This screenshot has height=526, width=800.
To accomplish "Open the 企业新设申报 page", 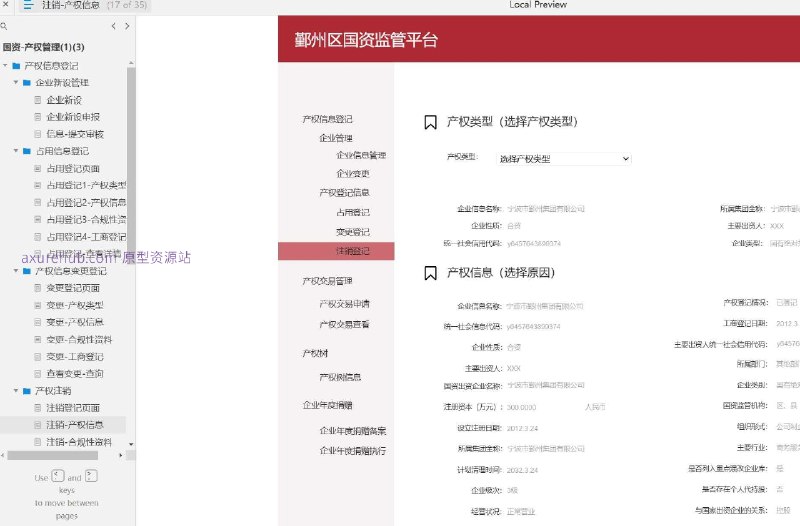I will pyautogui.click(x=73, y=117).
